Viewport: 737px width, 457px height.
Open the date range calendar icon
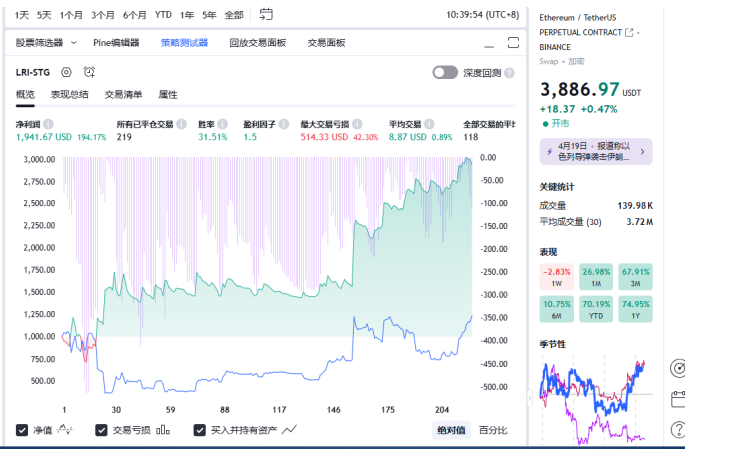pos(265,15)
